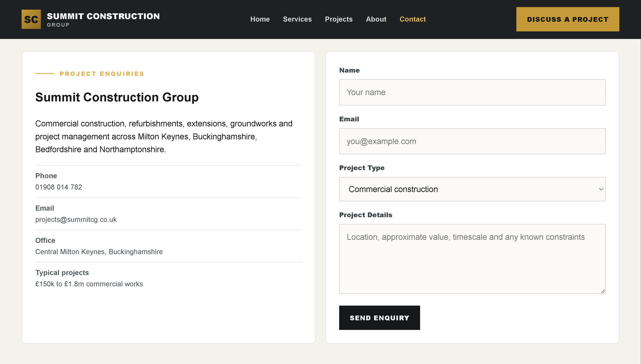Focus the Project Details textarea

pyautogui.click(x=472, y=259)
